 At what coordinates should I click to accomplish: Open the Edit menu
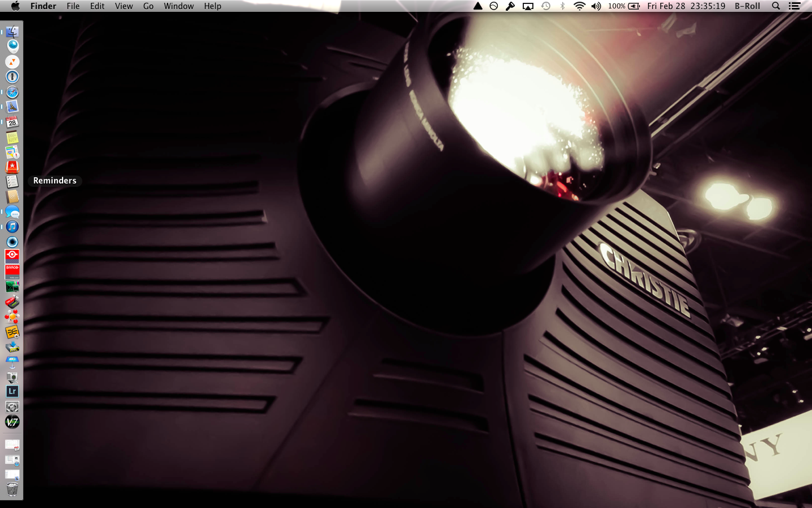[x=98, y=6]
